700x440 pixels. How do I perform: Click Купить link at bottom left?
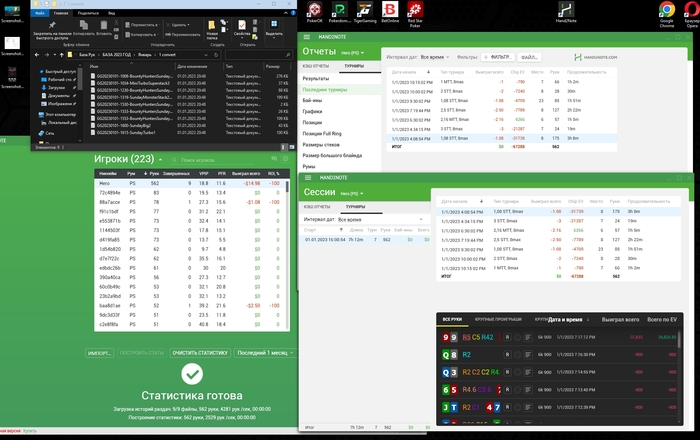[30, 431]
